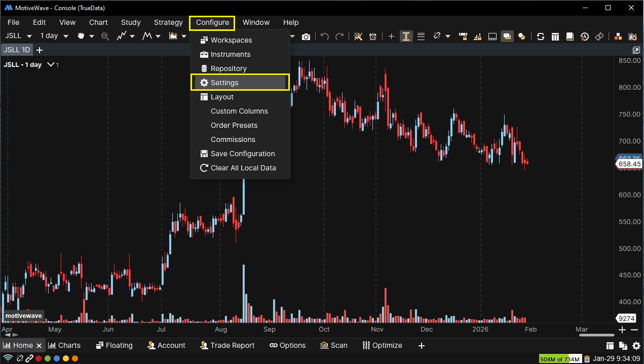
Task: Click the magic wand icon in toolbar
Action: (358, 37)
